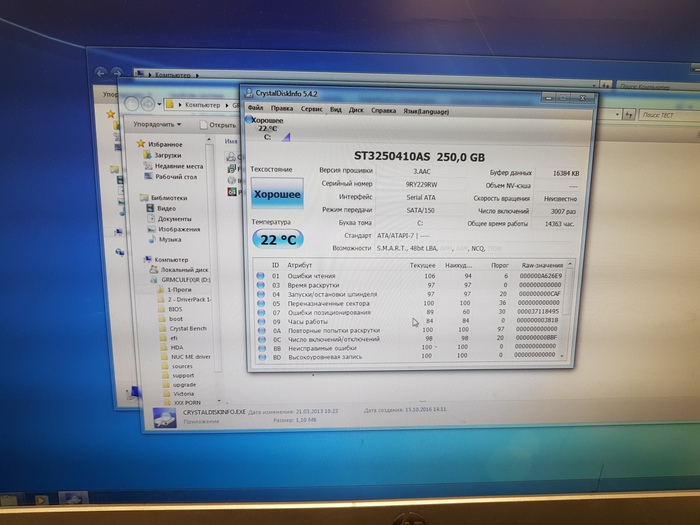
Task: Click the status icon for Часы работы row
Action: (260, 320)
